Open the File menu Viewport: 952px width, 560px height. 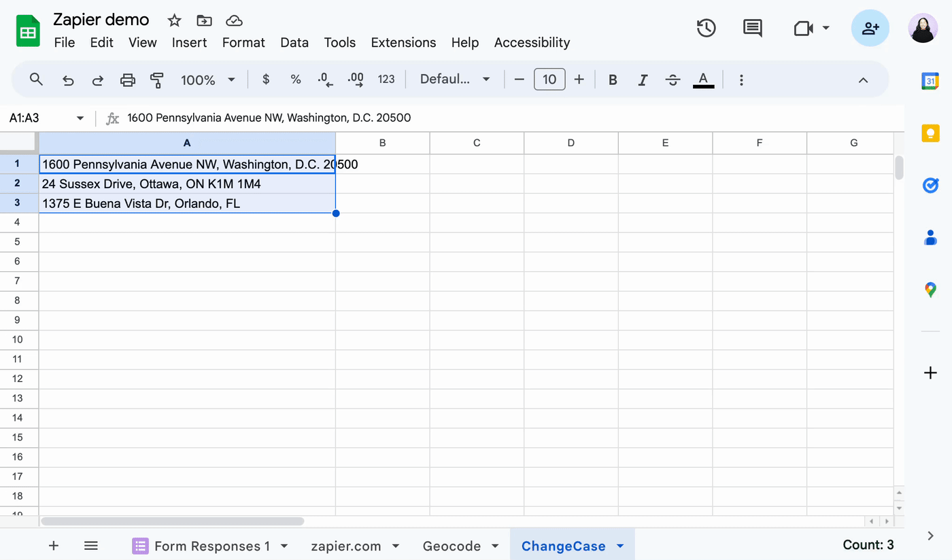65,43
